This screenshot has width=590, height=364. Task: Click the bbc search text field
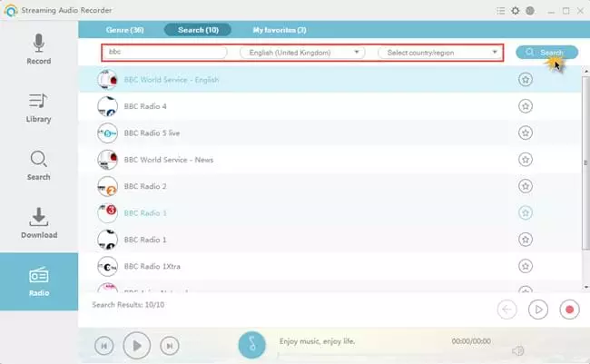point(164,52)
